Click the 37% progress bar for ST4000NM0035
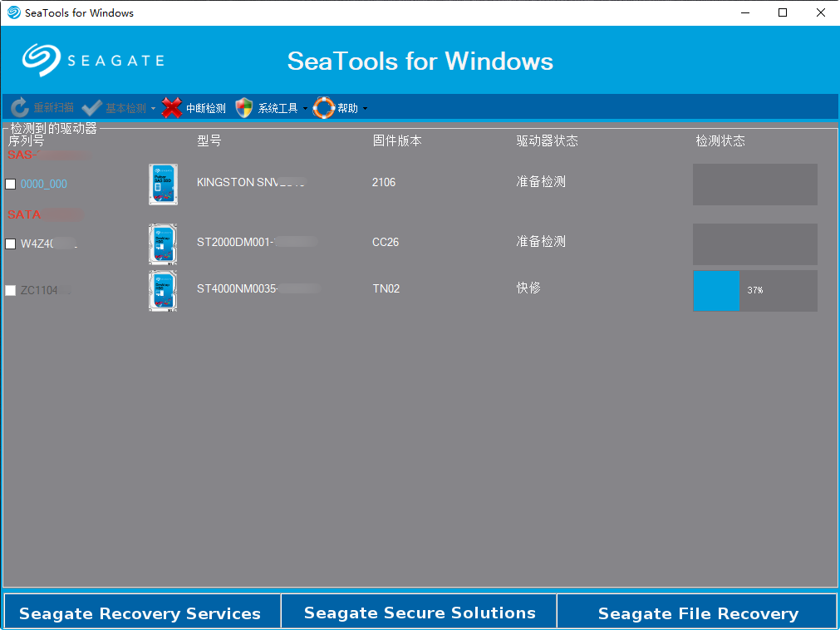840x630 pixels. pos(754,291)
